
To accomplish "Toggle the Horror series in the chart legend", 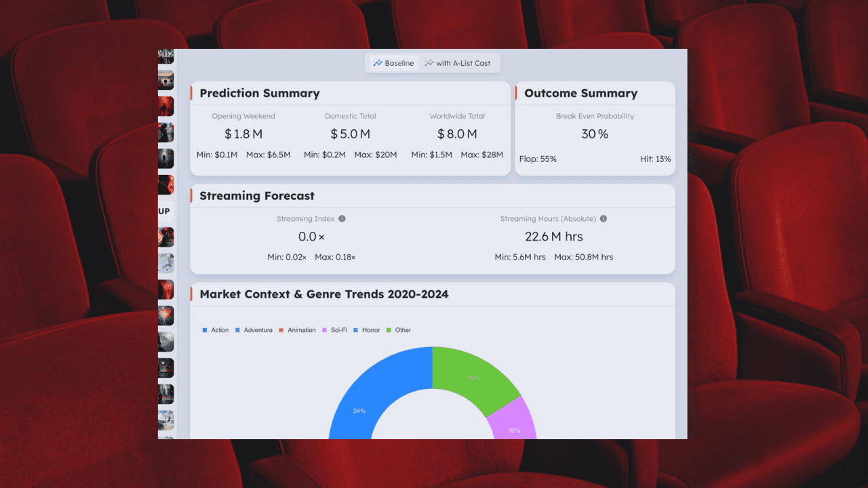I will (x=366, y=330).
